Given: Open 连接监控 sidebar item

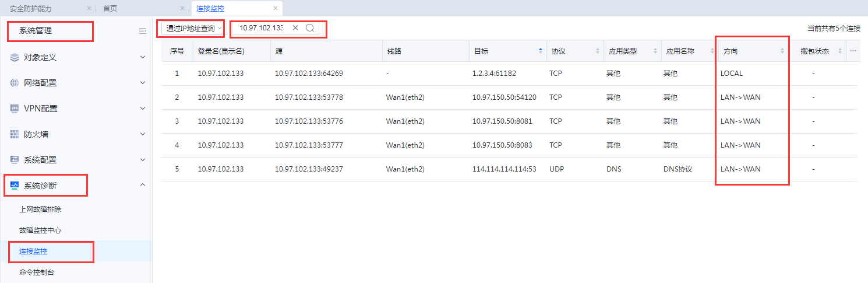Looking at the screenshot, I should click(x=76, y=251).
